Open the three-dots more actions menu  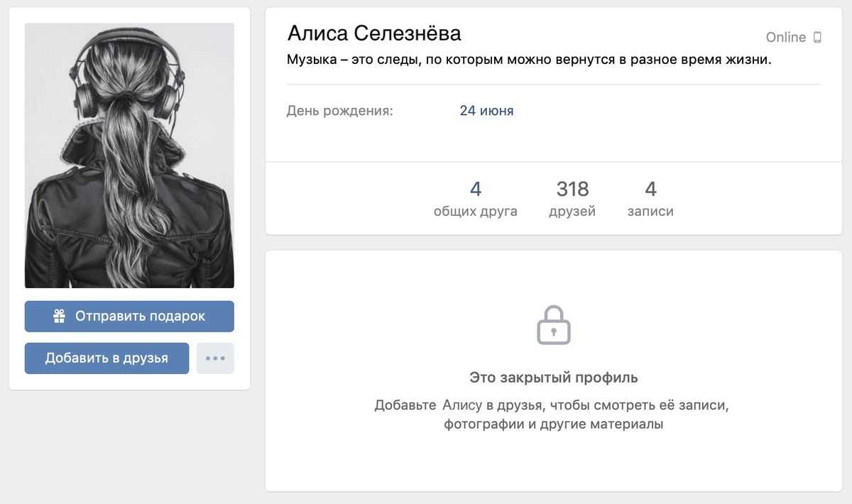click(x=215, y=358)
